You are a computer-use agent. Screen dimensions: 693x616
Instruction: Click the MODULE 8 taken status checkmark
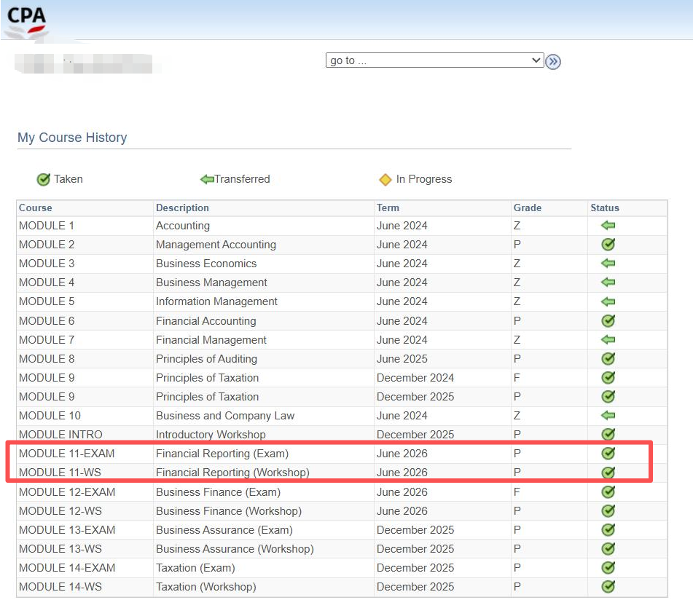[608, 358]
